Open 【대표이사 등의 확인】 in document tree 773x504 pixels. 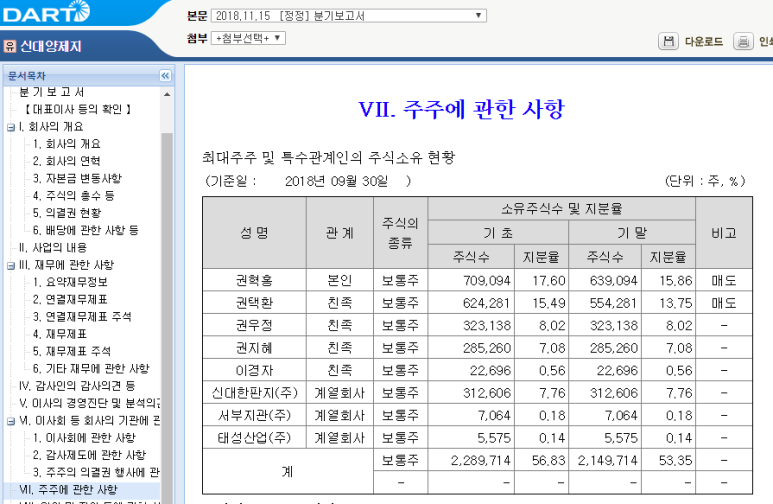[x=78, y=109]
